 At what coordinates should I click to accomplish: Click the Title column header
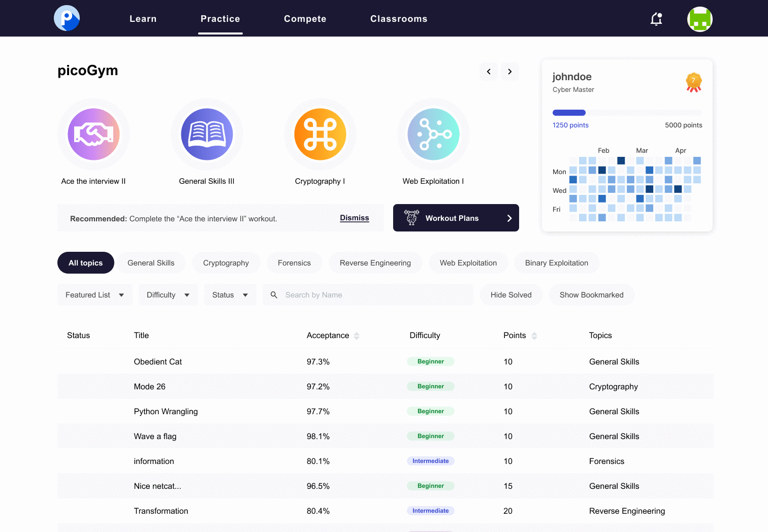click(141, 336)
